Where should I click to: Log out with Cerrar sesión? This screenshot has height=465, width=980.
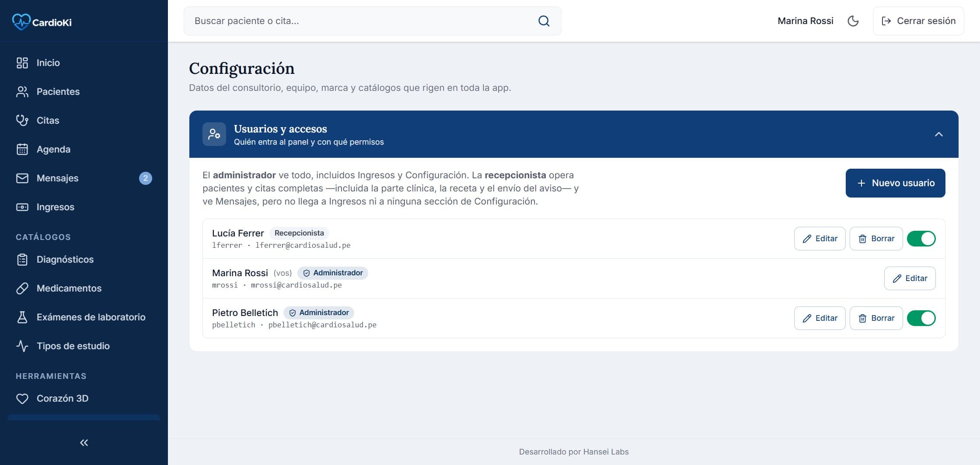point(918,21)
